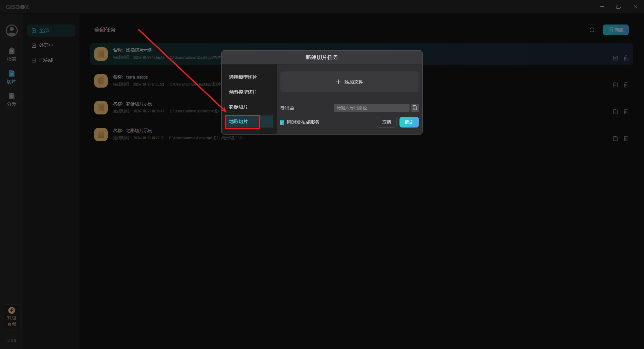Choose 地形切片 in dialog
The width and height of the screenshot is (644, 349).
click(x=249, y=121)
